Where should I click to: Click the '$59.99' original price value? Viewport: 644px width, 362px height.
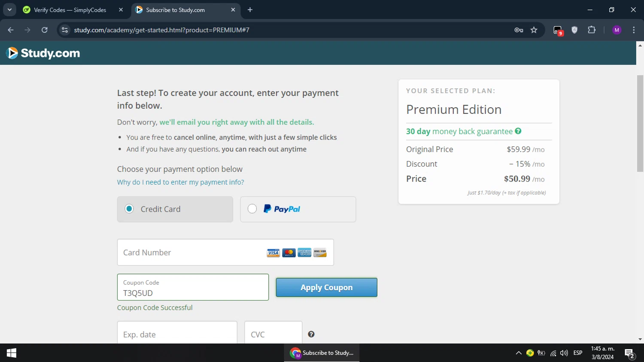[x=519, y=149]
